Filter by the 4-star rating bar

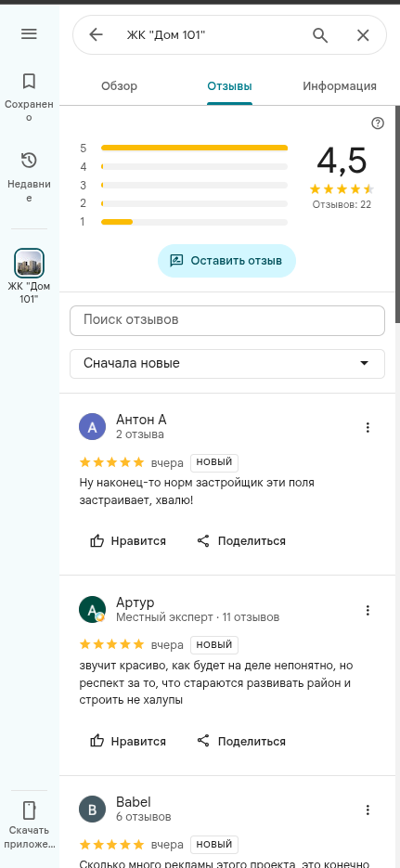point(184,166)
